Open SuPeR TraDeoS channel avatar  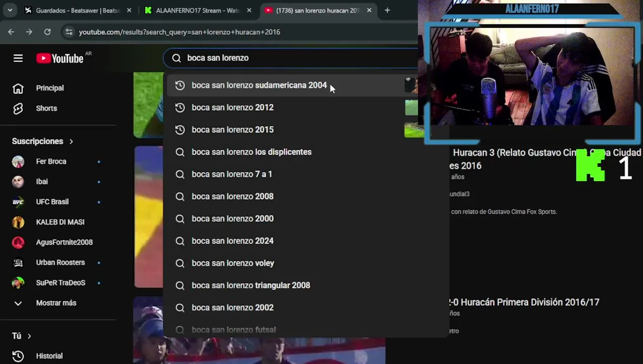[18, 283]
